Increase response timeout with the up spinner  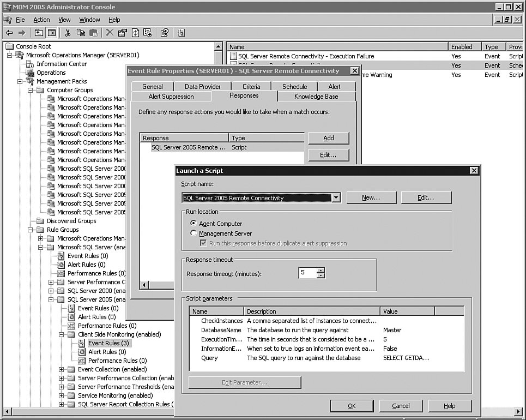321,270
